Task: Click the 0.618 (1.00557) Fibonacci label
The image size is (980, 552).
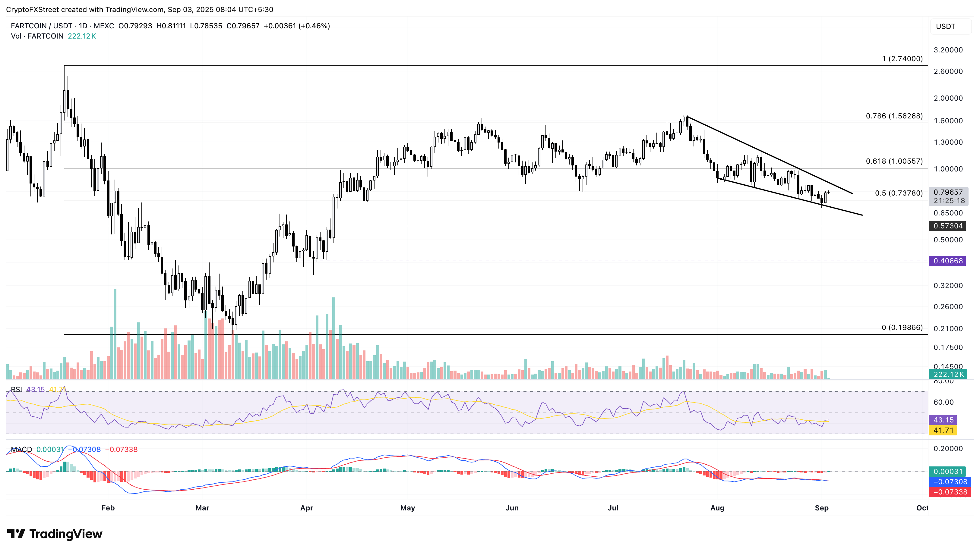Action: (894, 161)
